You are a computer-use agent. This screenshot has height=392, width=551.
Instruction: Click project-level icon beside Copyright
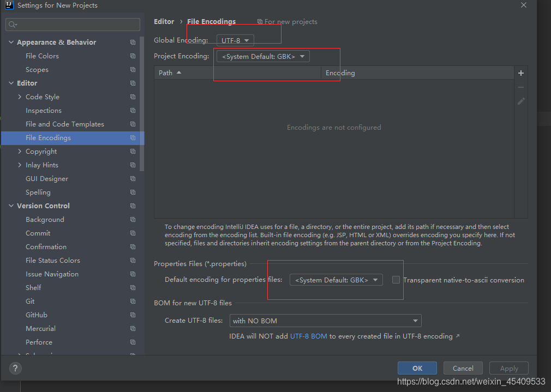[133, 152]
